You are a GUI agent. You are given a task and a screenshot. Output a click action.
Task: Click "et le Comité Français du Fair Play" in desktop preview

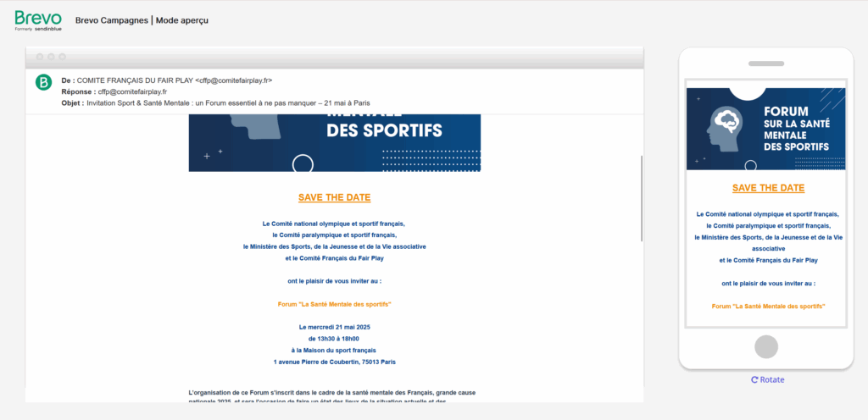[x=334, y=257]
